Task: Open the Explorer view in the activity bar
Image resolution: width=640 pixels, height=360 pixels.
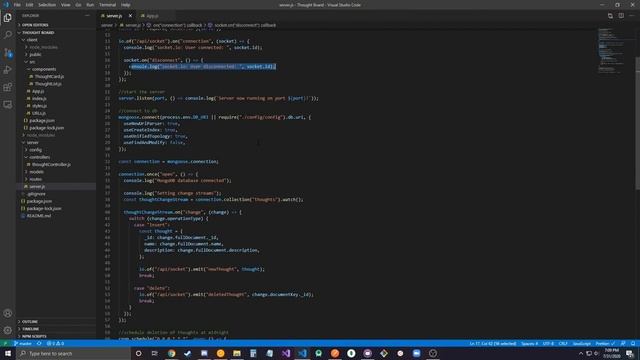Action: click(7, 18)
